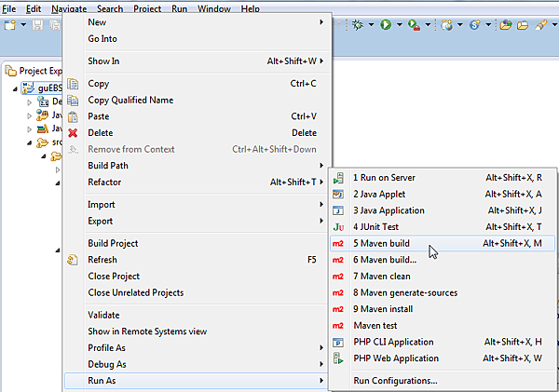Choose Close Project
This screenshot has height=392, width=559.
click(197, 277)
